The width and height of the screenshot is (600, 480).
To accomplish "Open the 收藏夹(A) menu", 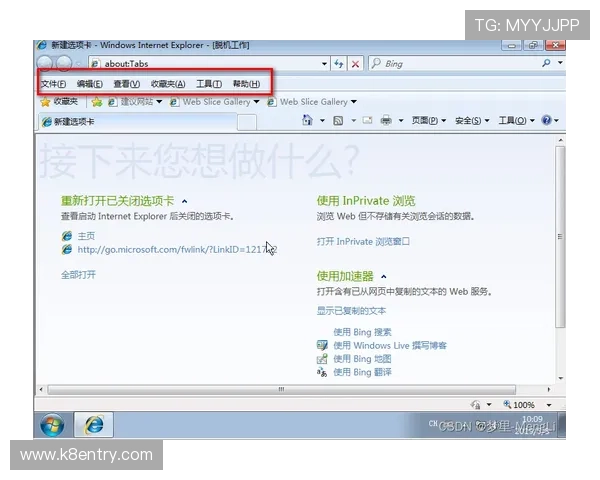I will coord(168,84).
